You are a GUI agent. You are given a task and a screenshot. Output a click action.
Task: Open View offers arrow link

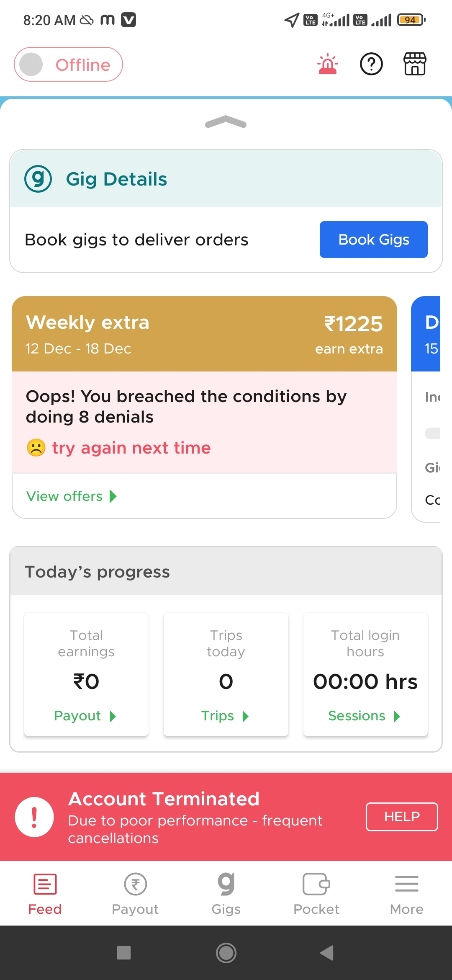coord(72,496)
